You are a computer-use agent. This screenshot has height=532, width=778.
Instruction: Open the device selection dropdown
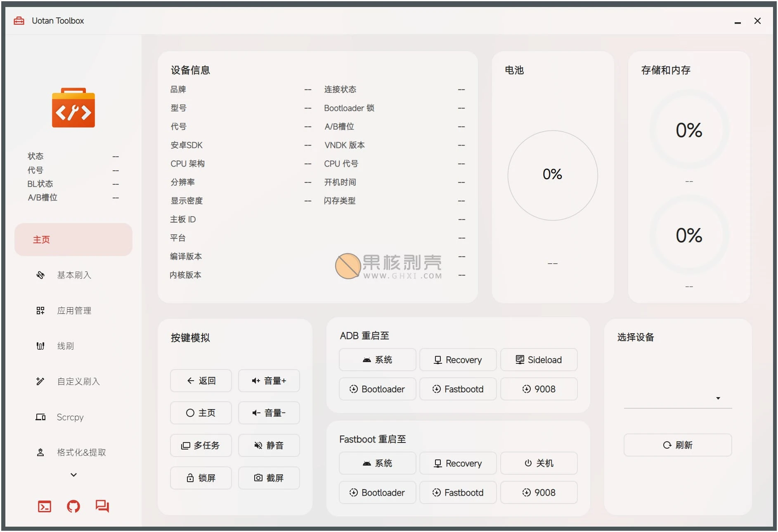click(678, 398)
